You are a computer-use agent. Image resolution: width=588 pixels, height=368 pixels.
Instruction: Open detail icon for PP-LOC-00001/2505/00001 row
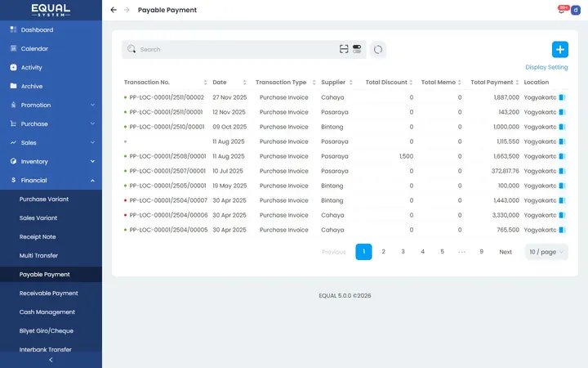[562, 186]
